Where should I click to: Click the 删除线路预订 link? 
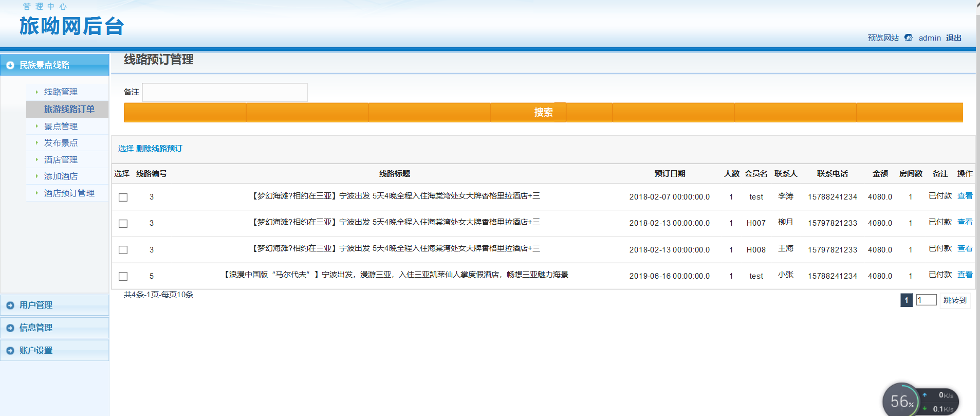[159, 149]
